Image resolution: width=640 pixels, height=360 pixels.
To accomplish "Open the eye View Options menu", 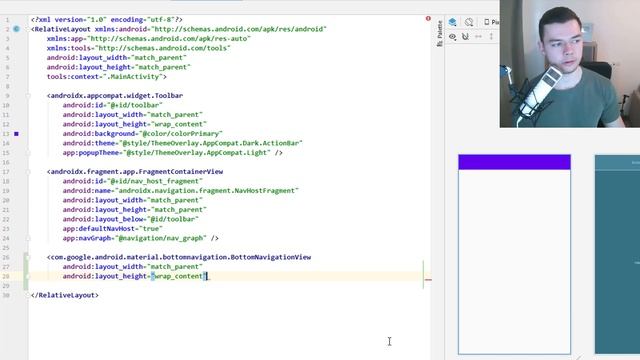I will tap(452, 37).
